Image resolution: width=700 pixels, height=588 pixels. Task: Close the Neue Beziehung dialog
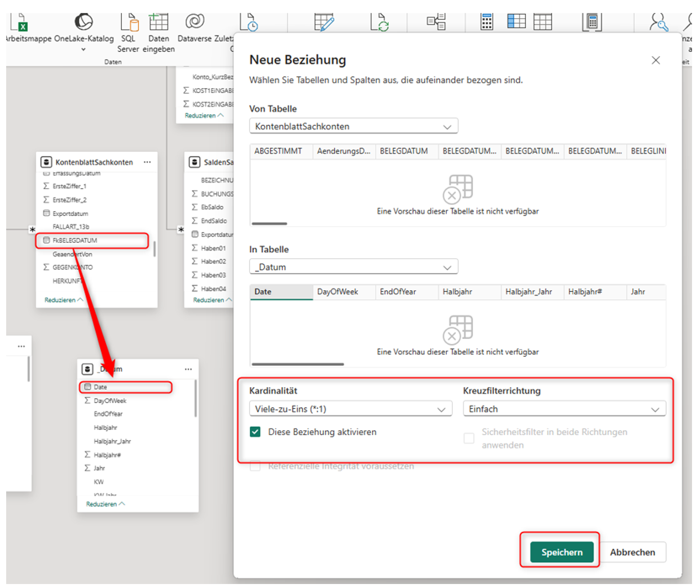point(656,60)
